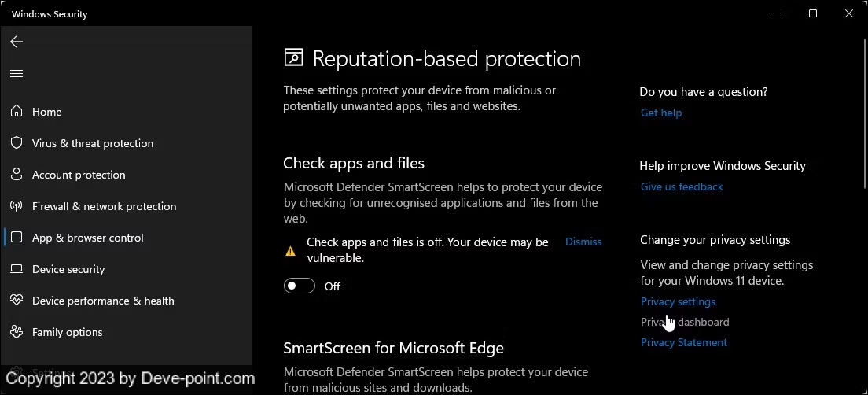Click the Privacy Statement link

683,343
